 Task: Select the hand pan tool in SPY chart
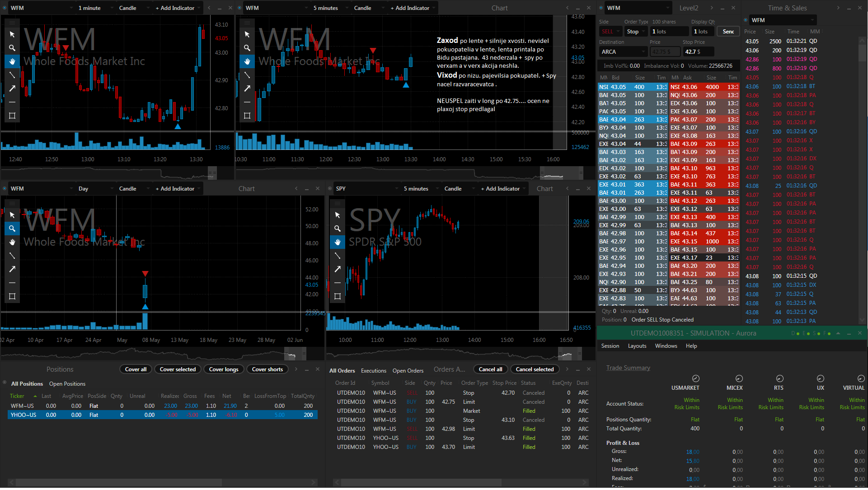(x=338, y=242)
